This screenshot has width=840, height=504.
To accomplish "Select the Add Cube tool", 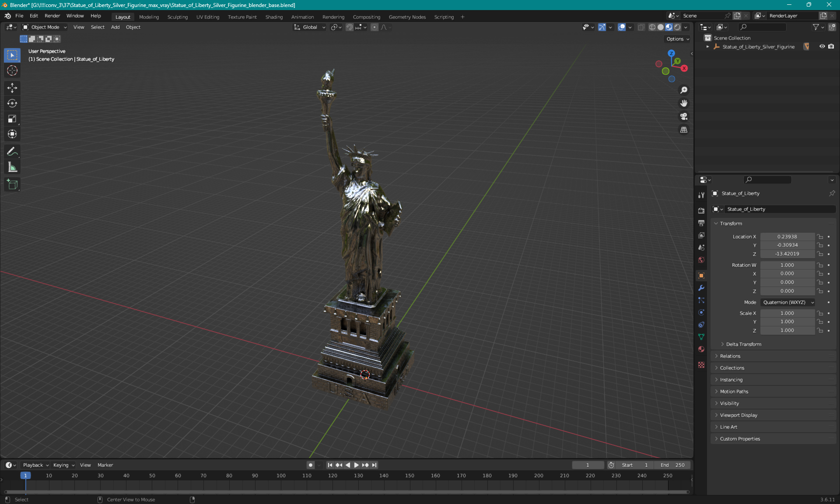I will coord(12,185).
